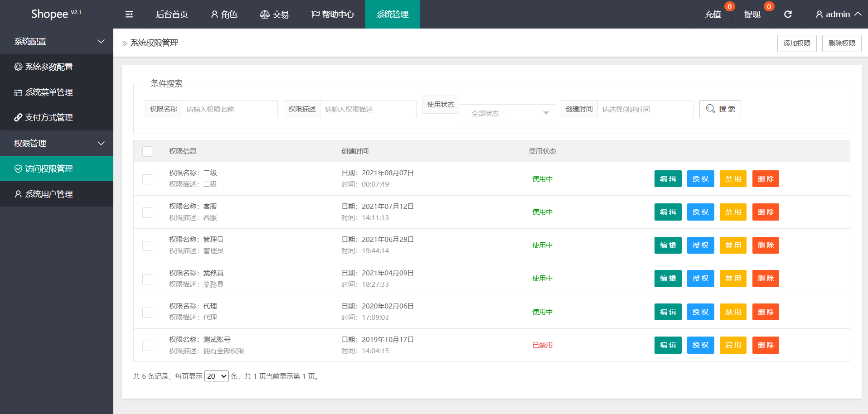Open the 角色 menu

(224, 14)
